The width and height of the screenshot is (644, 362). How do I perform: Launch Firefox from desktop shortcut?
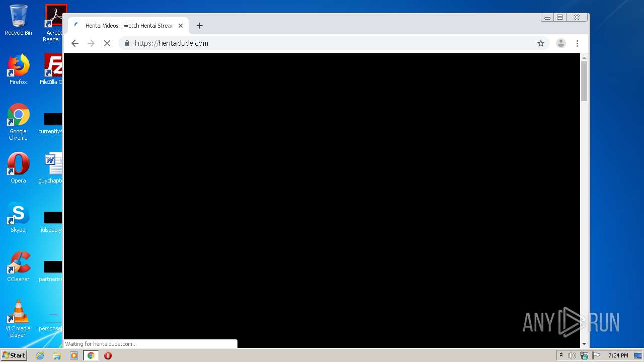(x=18, y=69)
